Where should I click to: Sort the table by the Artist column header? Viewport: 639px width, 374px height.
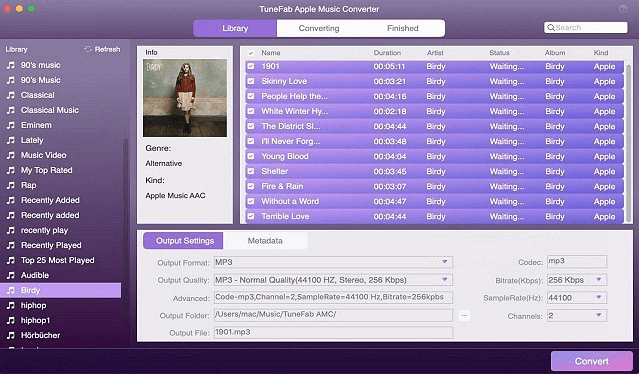point(435,53)
